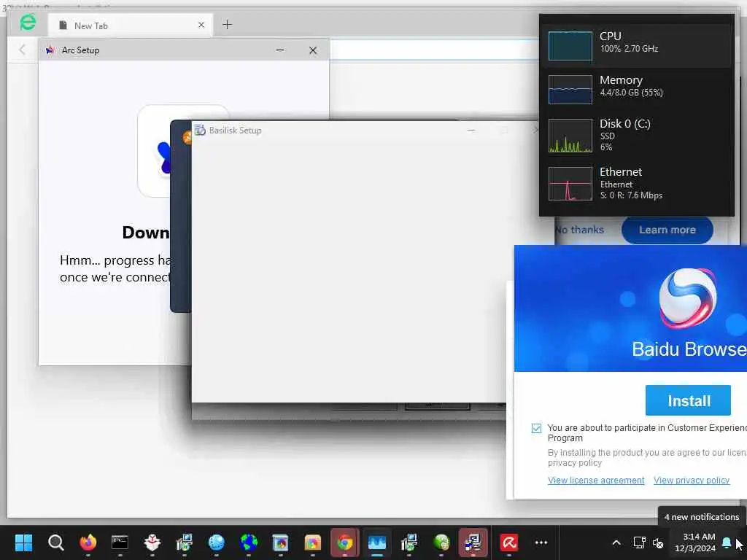This screenshot has width=747, height=560.
Task: Show more taskbar apps via ellipsis
Action: 541,542
